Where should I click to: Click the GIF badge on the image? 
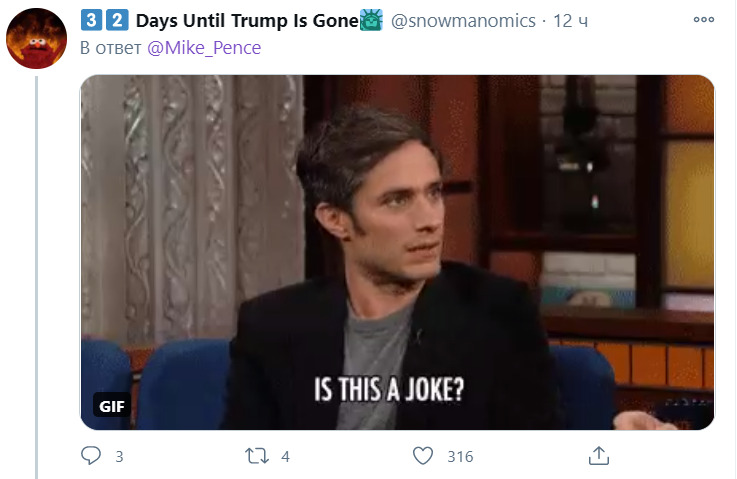(109, 405)
